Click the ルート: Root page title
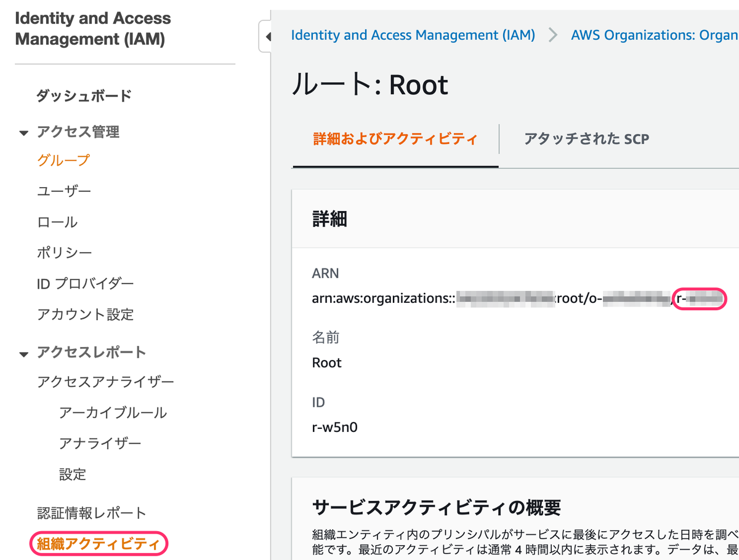Viewport: 739px width, 560px height. point(370,85)
